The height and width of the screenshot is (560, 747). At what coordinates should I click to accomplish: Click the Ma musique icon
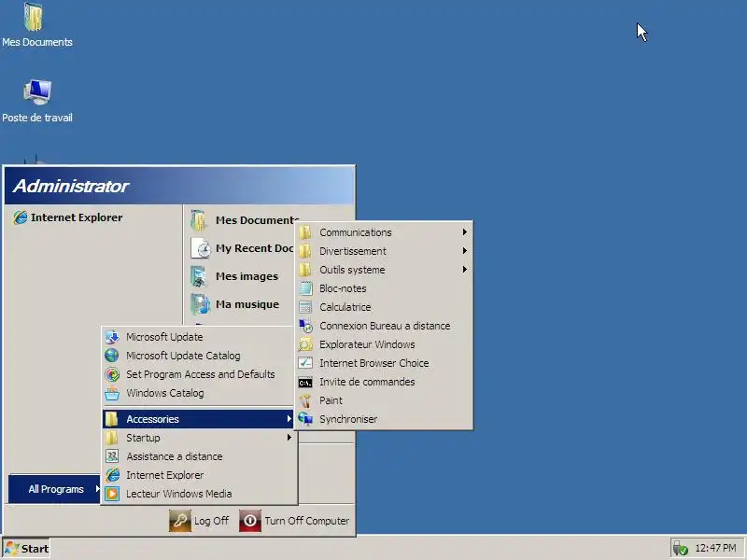click(200, 304)
